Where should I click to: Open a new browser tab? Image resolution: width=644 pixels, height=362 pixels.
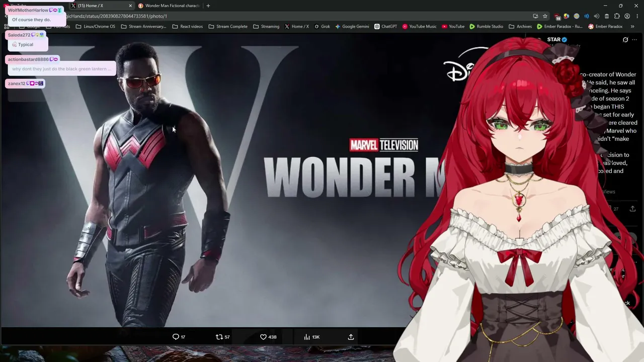(x=208, y=6)
